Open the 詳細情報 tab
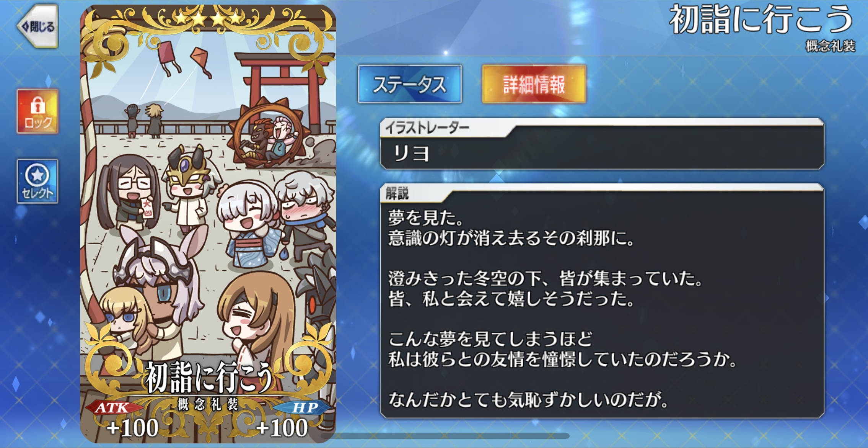 coord(534,84)
